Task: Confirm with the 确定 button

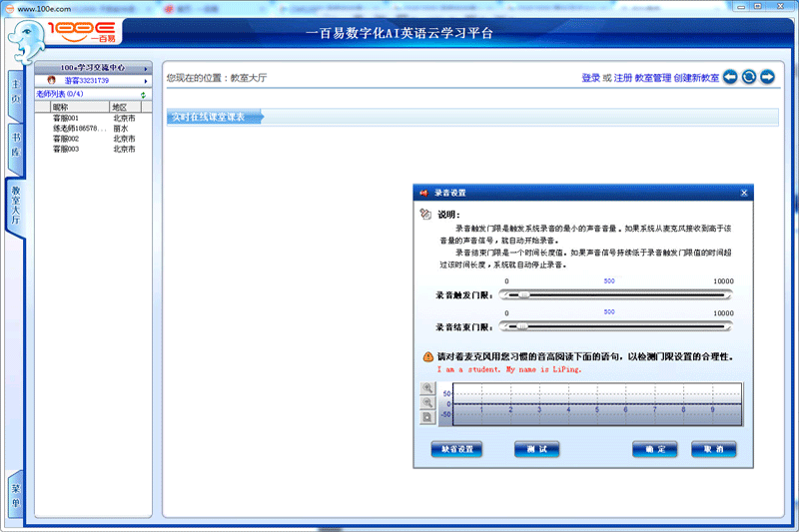Action: (655, 449)
